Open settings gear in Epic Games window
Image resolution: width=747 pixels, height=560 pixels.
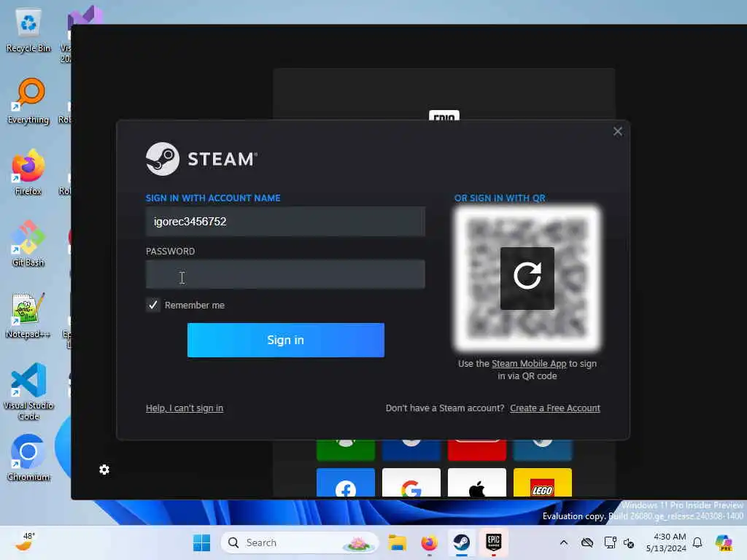pos(104,470)
